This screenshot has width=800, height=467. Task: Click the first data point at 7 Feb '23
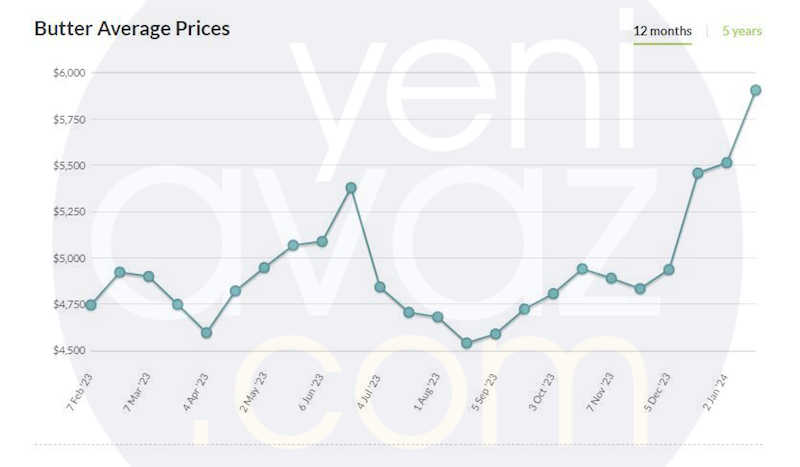click(91, 305)
